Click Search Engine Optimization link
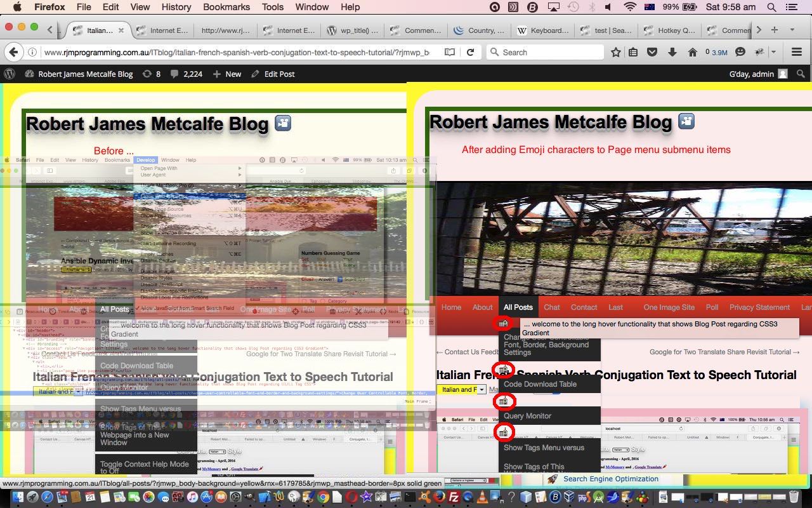812x508 pixels. [611, 479]
